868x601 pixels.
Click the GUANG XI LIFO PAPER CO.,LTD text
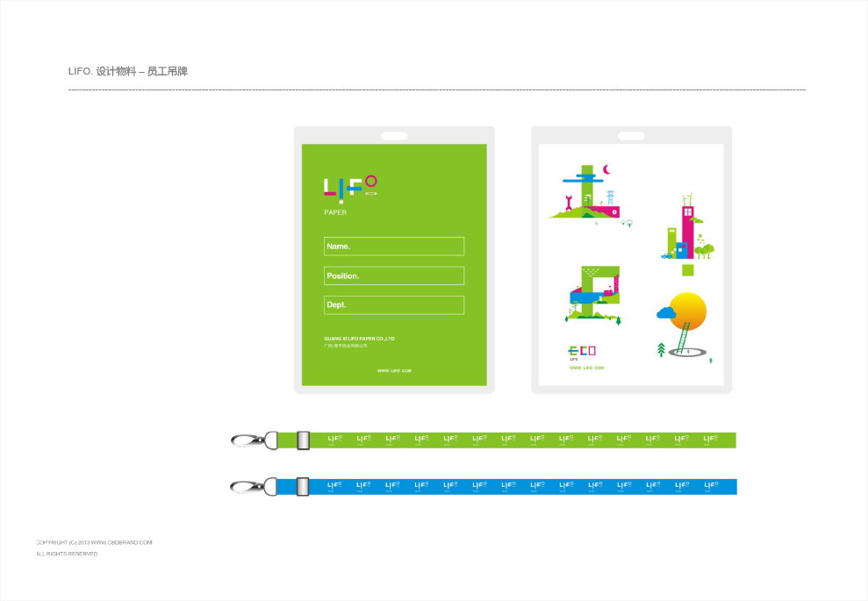coord(359,339)
